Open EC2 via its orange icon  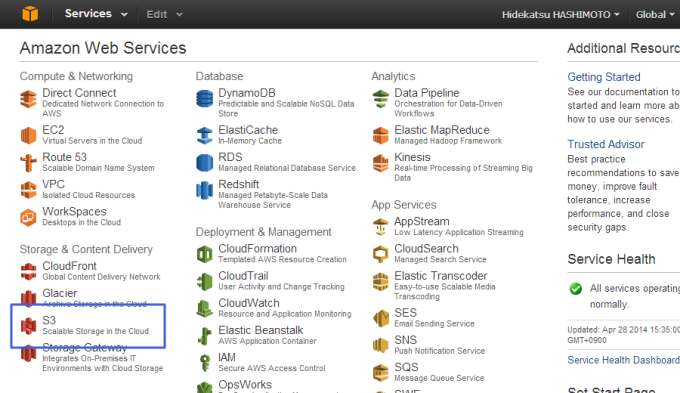pos(29,135)
